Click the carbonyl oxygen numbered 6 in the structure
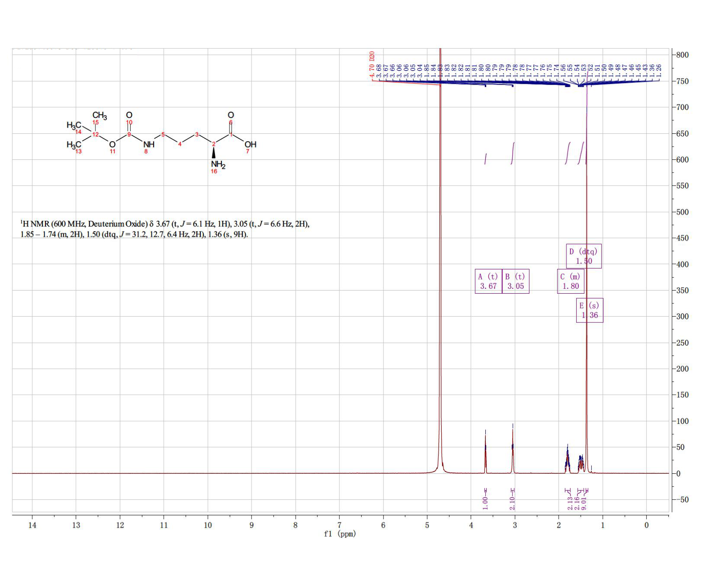The width and height of the screenshot is (728, 563). coord(231,115)
